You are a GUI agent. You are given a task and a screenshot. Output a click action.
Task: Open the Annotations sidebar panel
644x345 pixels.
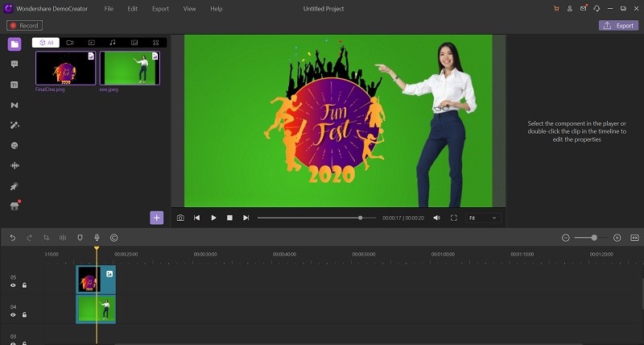(14, 64)
